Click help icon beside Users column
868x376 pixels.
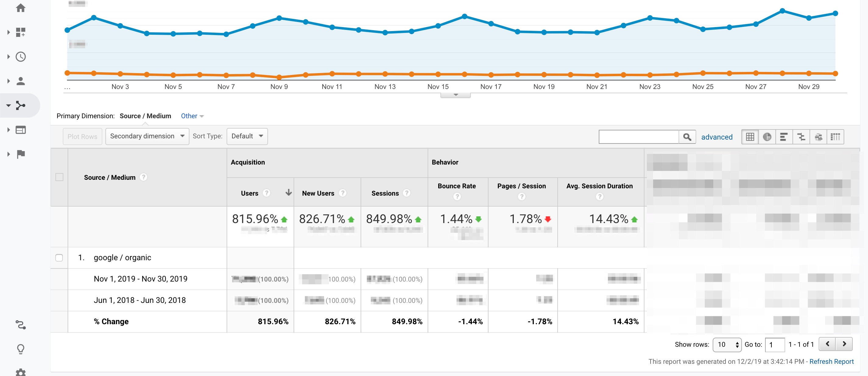[266, 193]
